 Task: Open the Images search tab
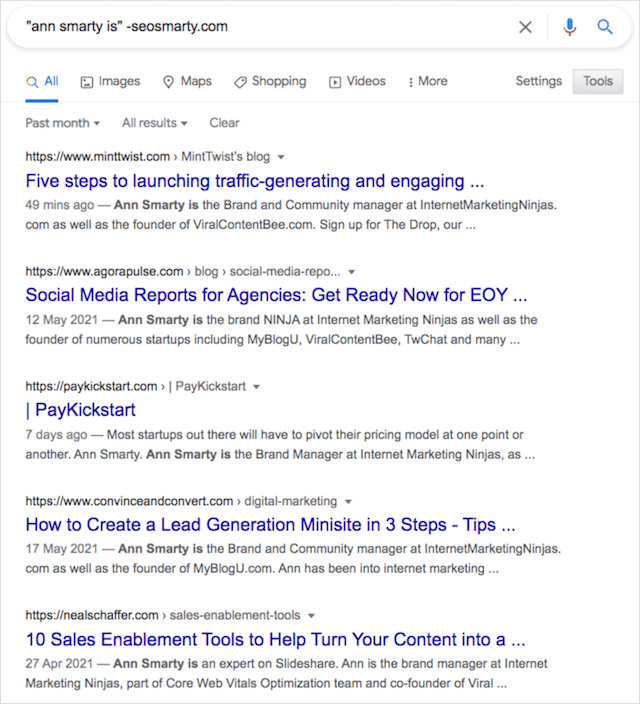click(x=110, y=82)
